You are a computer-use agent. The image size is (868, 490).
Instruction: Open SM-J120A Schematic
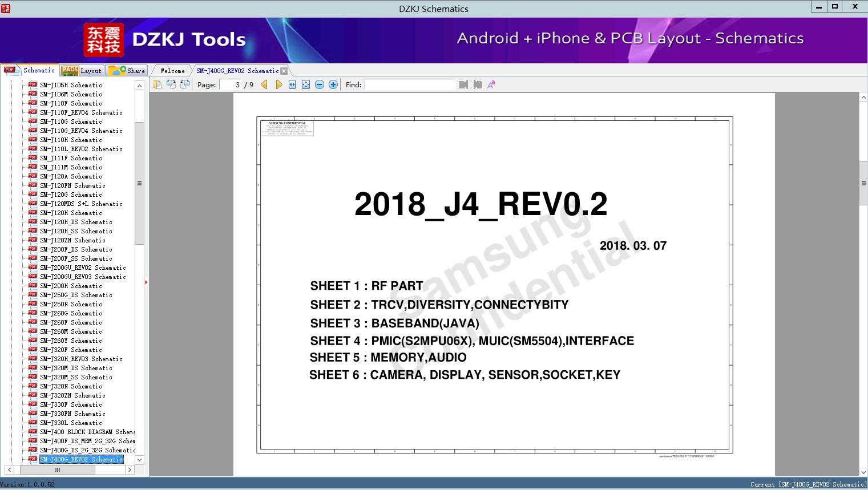coord(71,176)
